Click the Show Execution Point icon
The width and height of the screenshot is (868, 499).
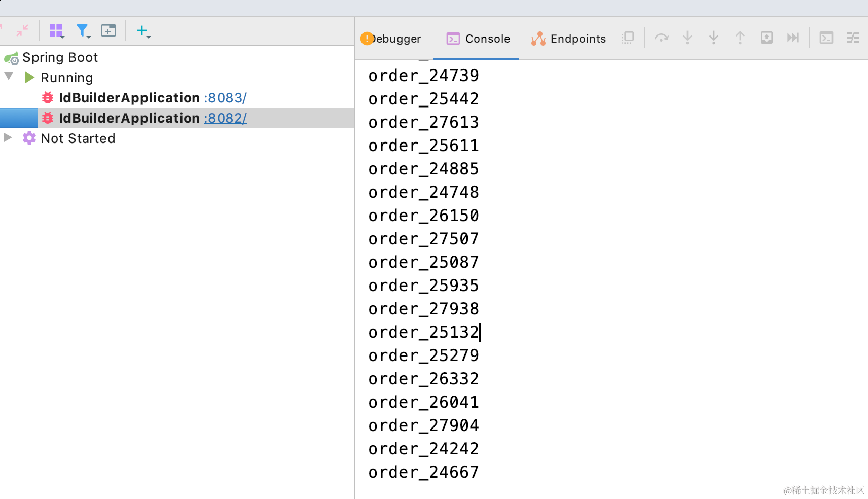(x=628, y=38)
